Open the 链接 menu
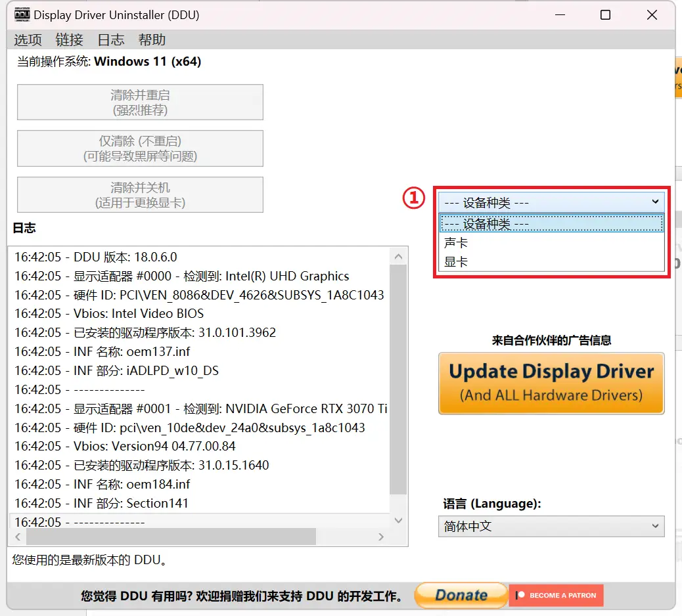 click(x=70, y=40)
